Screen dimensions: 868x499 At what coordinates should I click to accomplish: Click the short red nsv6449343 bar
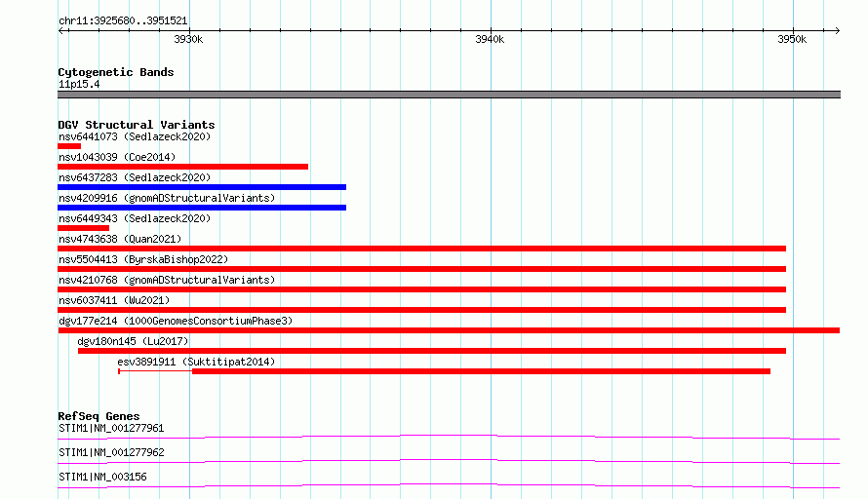point(83,228)
